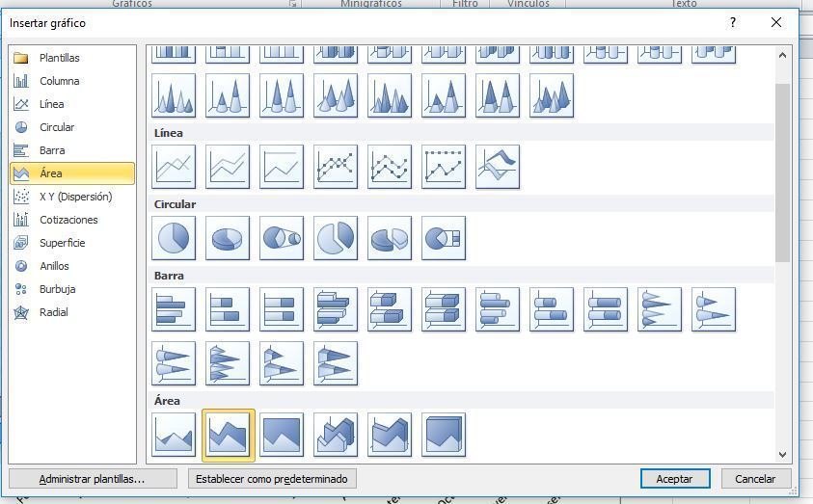Screen dimensions: 813x504
Task: Open the Cotizaciones chart category
Action: click(71, 220)
